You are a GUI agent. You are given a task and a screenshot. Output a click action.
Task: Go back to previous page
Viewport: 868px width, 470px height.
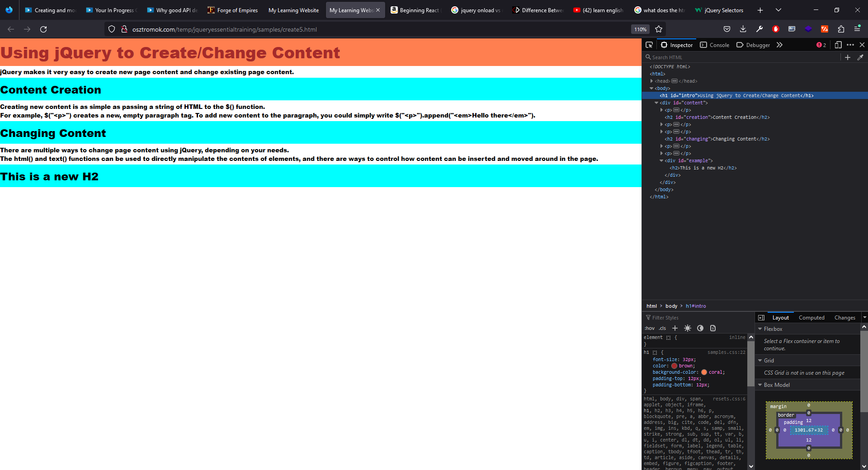(x=11, y=29)
